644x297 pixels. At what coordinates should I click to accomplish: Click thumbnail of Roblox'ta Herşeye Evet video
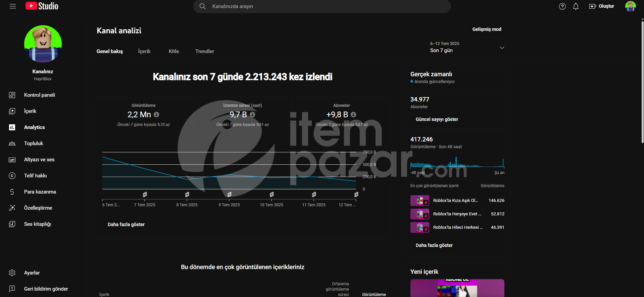[x=420, y=214]
